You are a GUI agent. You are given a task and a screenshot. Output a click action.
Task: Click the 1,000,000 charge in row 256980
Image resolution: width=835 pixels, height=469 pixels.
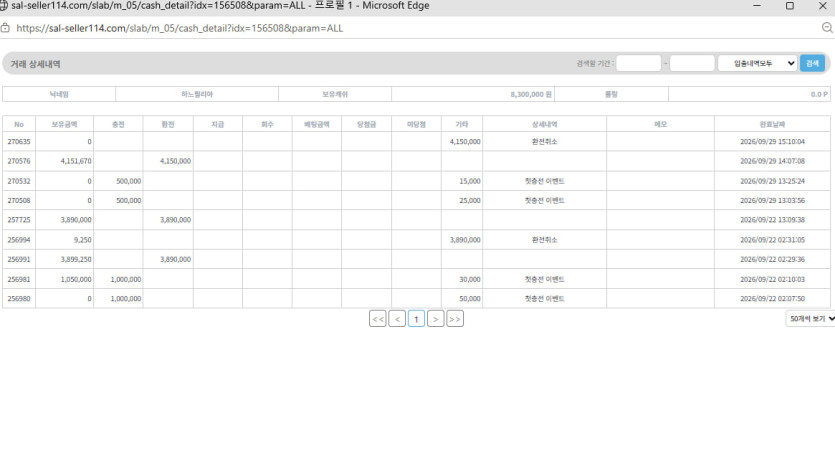click(x=126, y=299)
